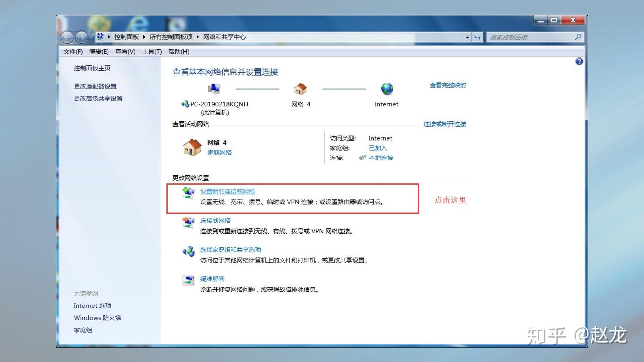This screenshot has width=644, height=362.
Task: Click the 家庭网络 network type link
Action: point(219,153)
